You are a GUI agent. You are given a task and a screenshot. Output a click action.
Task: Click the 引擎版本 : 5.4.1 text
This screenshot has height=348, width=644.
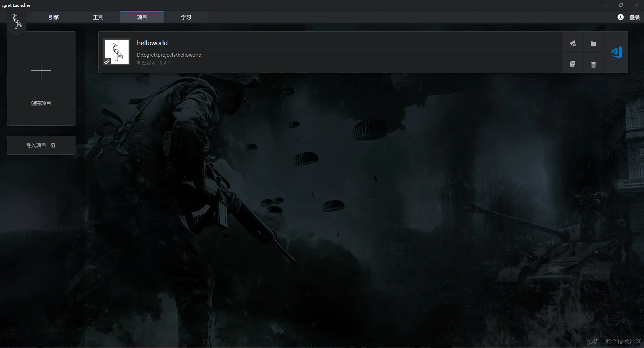154,63
